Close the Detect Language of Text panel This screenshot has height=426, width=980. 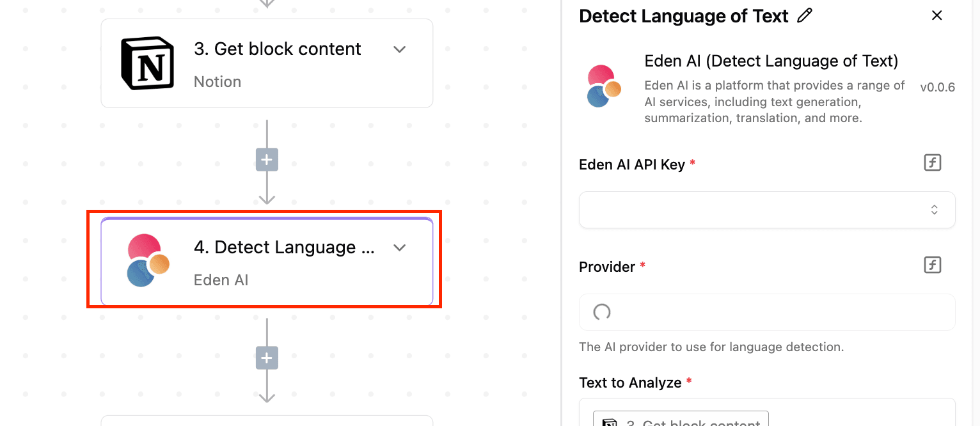(x=937, y=15)
